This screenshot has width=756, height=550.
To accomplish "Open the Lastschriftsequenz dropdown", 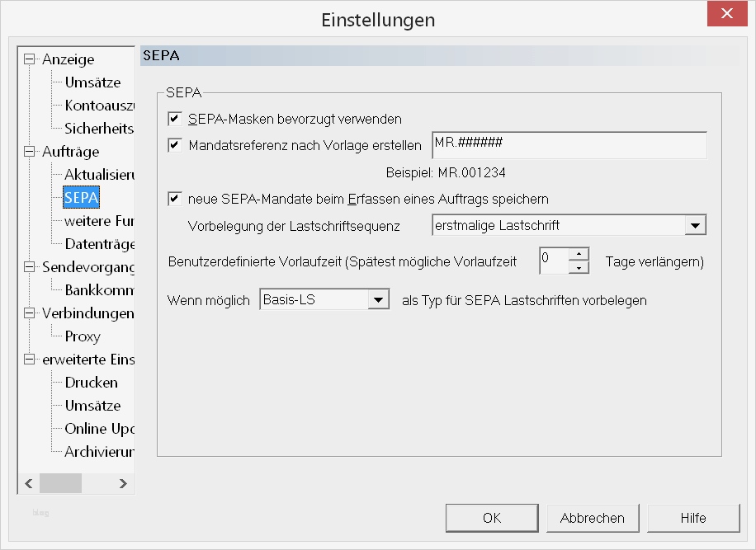I will tap(696, 225).
